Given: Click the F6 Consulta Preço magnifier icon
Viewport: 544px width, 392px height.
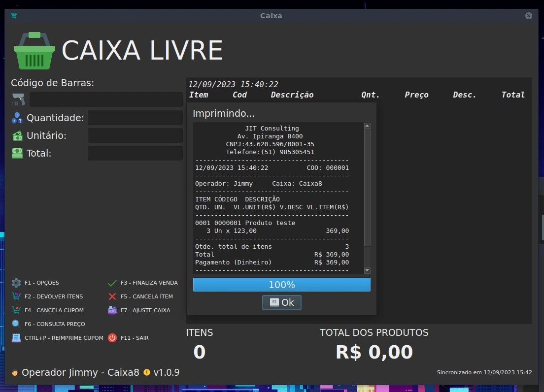Looking at the screenshot, I should click(16, 324).
